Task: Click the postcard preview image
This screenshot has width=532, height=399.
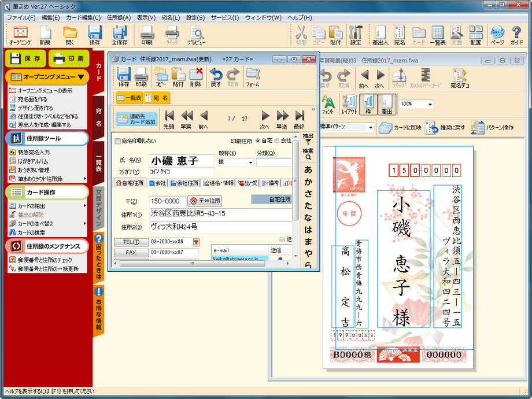Action: [x=398, y=257]
